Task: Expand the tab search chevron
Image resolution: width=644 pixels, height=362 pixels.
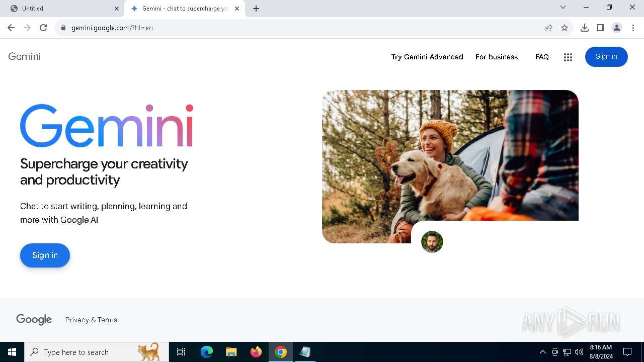Action: (563, 7)
